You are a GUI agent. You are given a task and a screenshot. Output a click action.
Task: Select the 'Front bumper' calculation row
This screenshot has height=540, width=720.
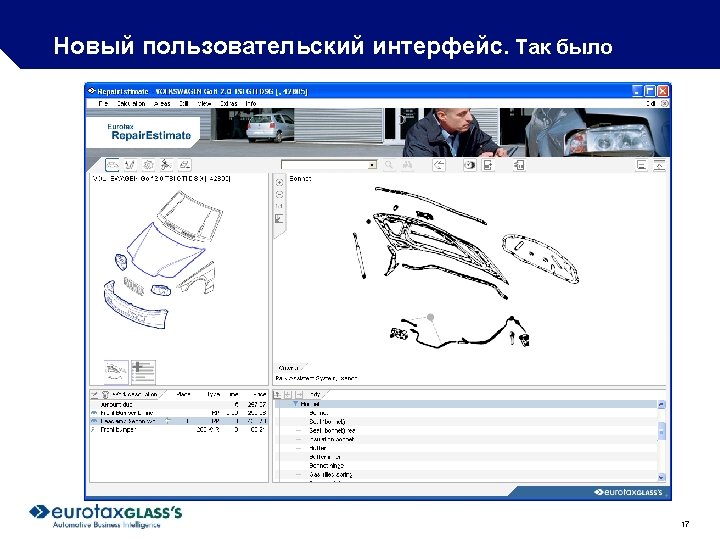pos(179,430)
